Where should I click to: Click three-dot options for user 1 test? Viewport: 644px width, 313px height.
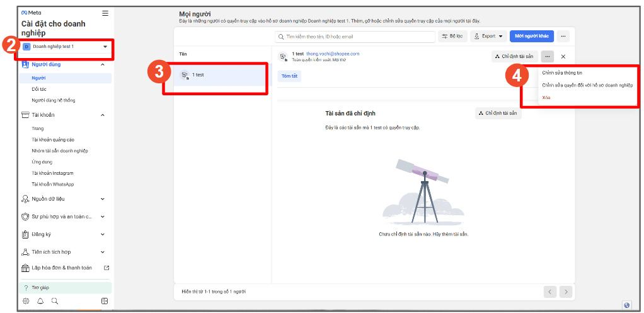click(548, 57)
